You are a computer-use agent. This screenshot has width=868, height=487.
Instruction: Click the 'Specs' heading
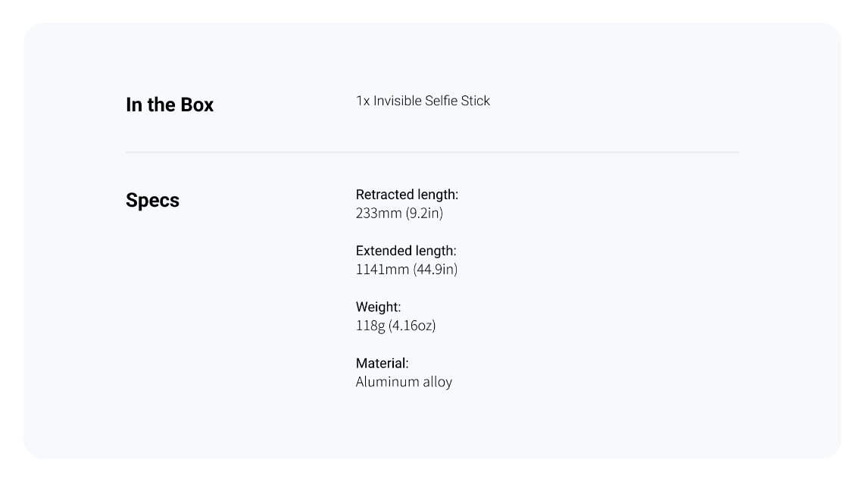tap(152, 201)
